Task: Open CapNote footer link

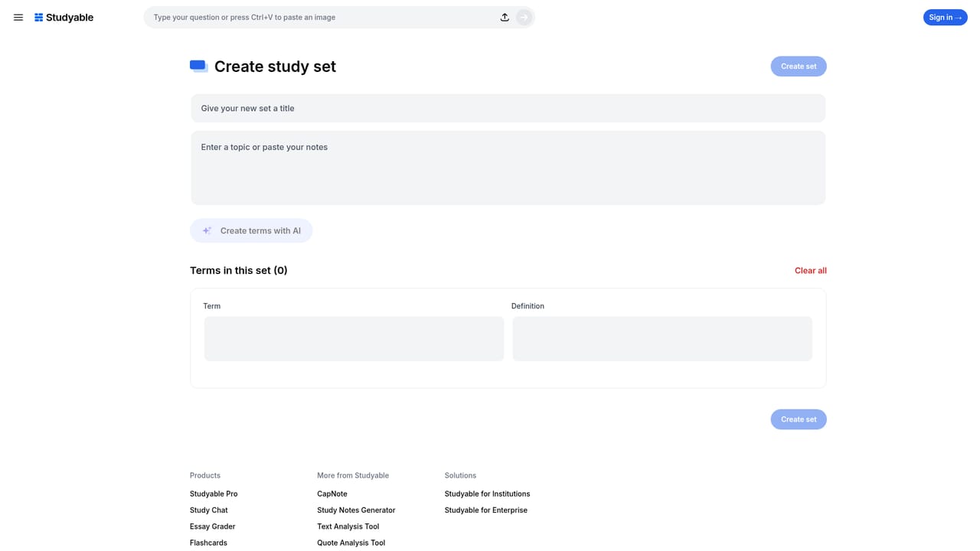Action: [332, 494]
